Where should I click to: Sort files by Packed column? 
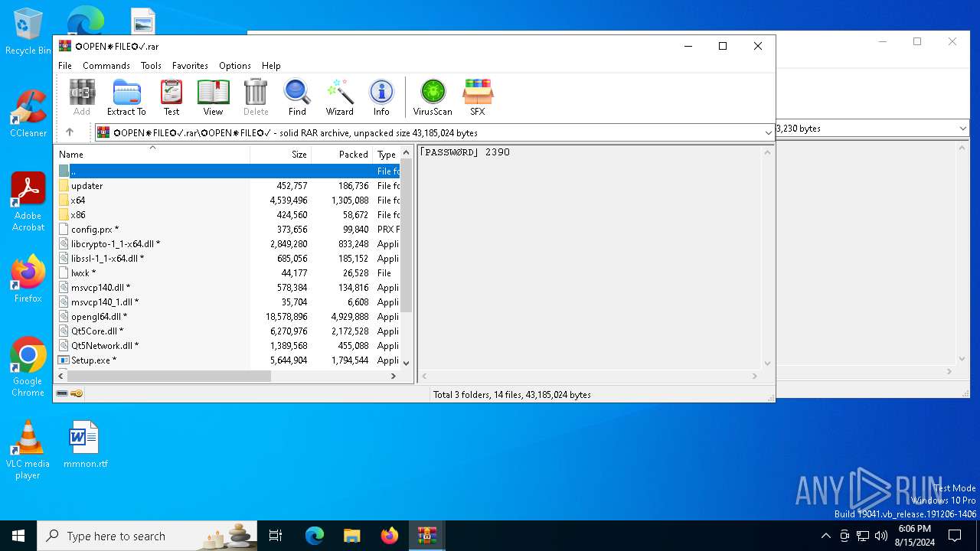(x=342, y=154)
